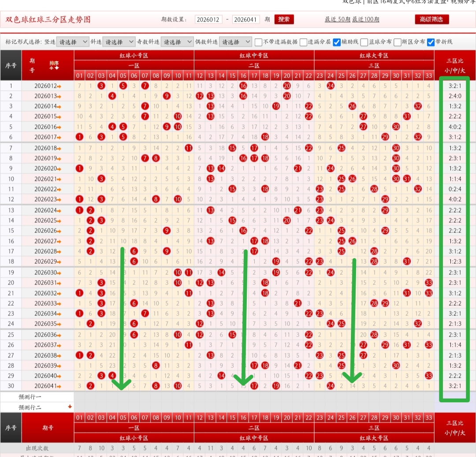This screenshot has height=457, width=476.
Task: Click orange arrow beside period 2026012
Action: tap(59, 86)
